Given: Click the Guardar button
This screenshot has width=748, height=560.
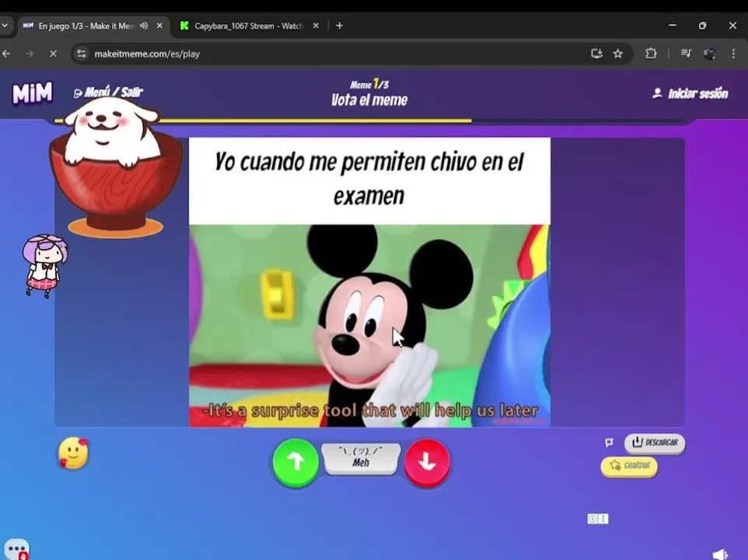Looking at the screenshot, I should point(629,466).
